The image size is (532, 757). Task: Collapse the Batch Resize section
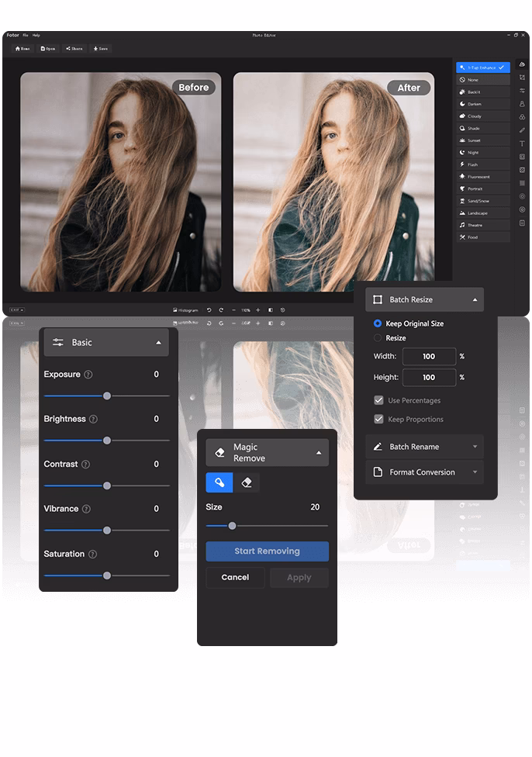424,300
